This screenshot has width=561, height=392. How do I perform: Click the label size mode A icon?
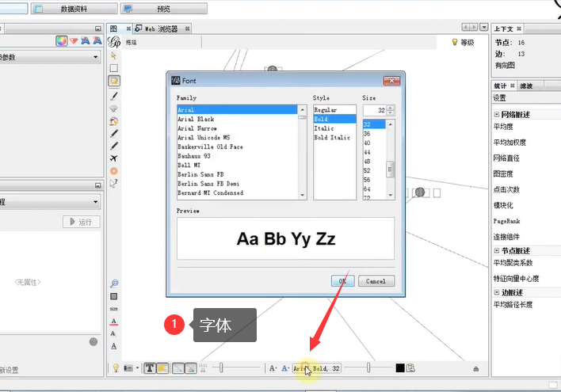point(273,368)
